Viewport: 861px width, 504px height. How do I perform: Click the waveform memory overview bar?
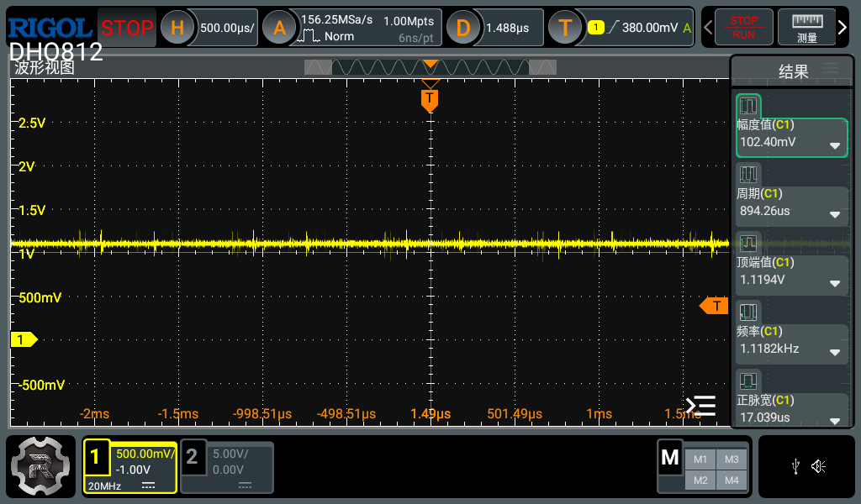coord(430,67)
